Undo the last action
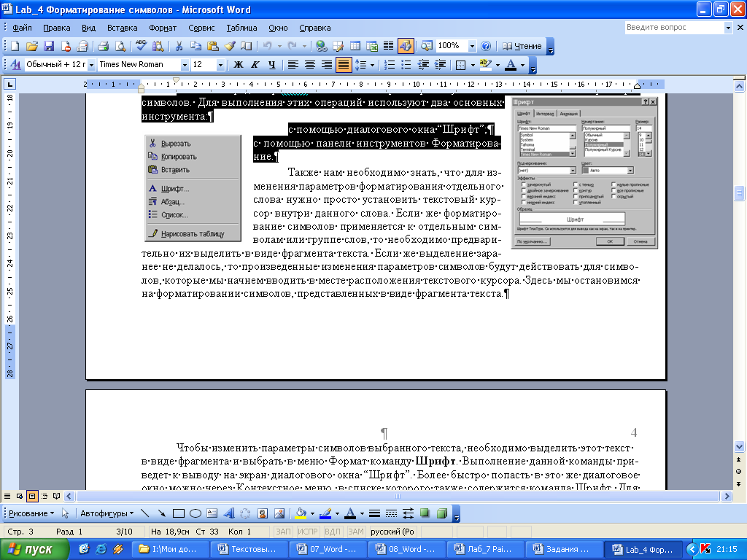747x560 pixels. tap(267, 46)
